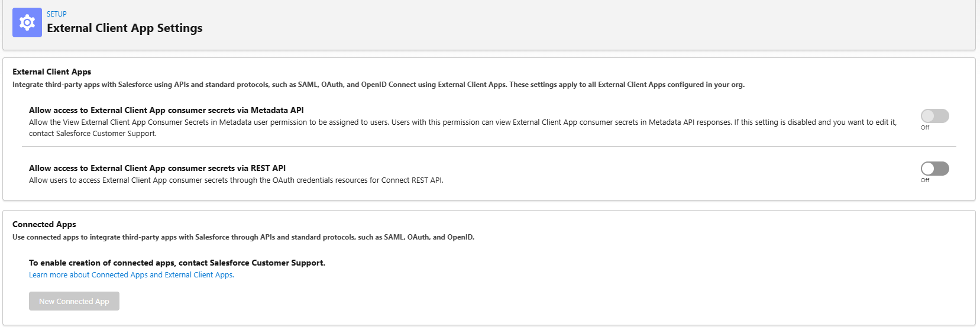Viewport: 980px width, 333px height.
Task: Click the 'contact Salesforce Customer Support' bold notice
Action: point(177,263)
